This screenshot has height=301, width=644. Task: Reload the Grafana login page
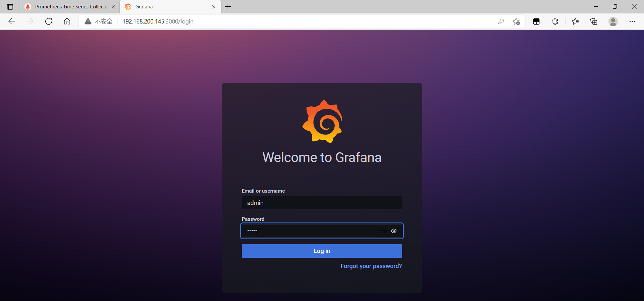tap(49, 21)
